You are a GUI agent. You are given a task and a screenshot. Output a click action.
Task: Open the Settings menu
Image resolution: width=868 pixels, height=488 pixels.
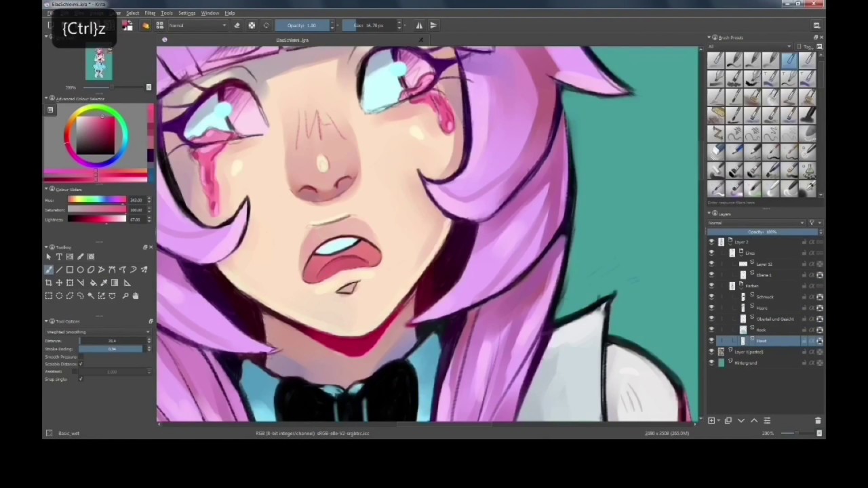(186, 13)
